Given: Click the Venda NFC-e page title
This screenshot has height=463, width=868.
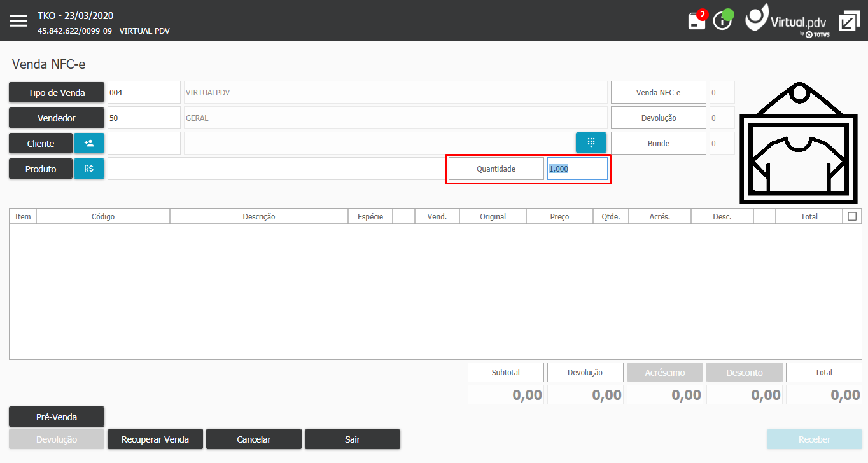Looking at the screenshot, I should tap(48, 64).
